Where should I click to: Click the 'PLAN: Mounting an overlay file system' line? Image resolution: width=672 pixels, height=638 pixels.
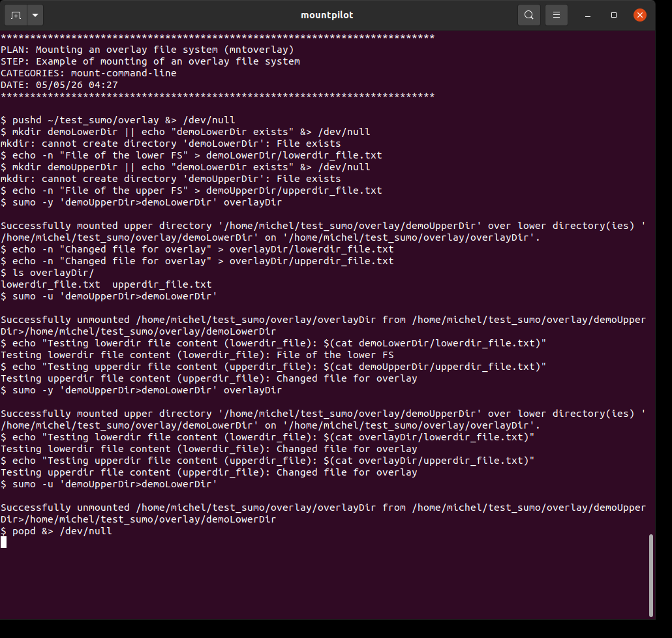point(147,50)
